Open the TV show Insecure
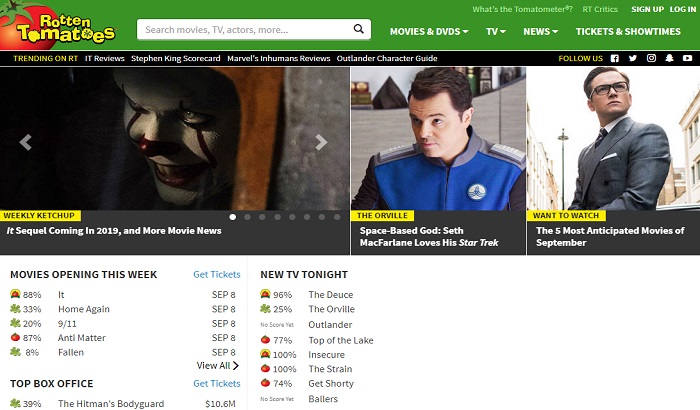 tap(326, 355)
